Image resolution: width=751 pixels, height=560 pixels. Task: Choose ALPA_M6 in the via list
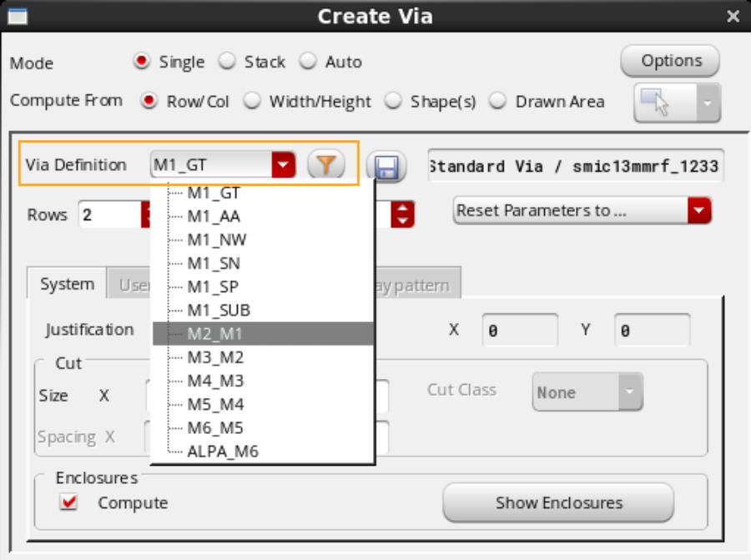tap(223, 452)
